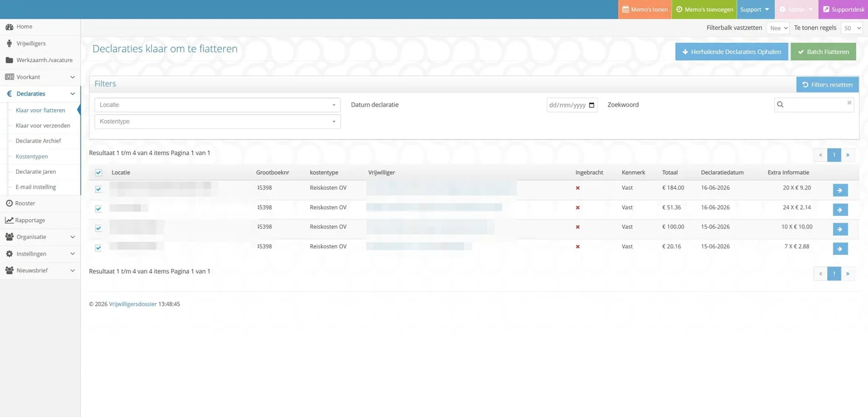
Task: Click the red cross in the € 51.36 row
Action: (578, 208)
